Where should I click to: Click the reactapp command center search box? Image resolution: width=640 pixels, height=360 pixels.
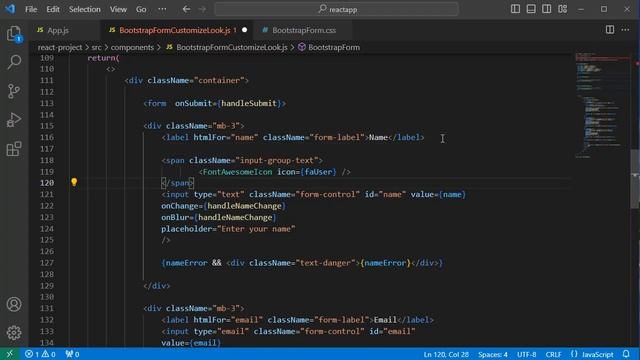pyautogui.click(x=336, y=9)
